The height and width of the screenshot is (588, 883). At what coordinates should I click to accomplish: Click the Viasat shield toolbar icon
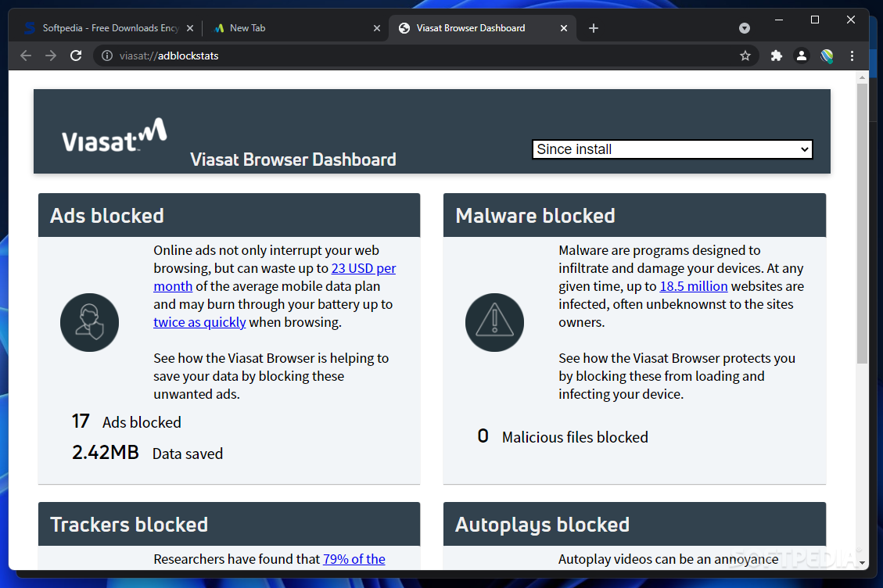tap(827, 56)
